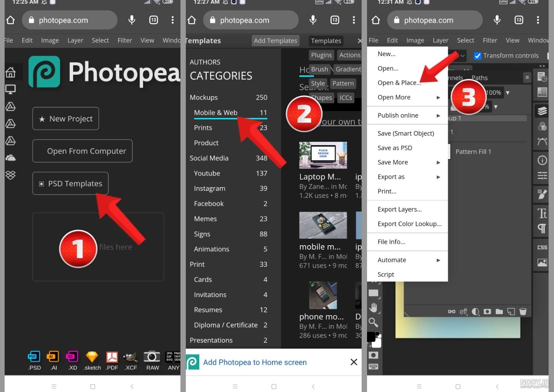
Task: Create new folder icon in Layers panel
Action: click(x=499, y=311)
